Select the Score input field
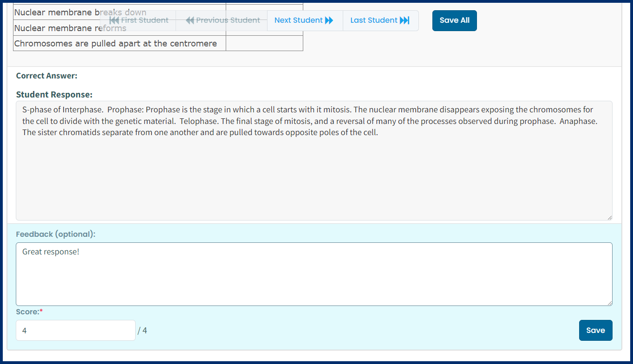 (x=75, y=330)
